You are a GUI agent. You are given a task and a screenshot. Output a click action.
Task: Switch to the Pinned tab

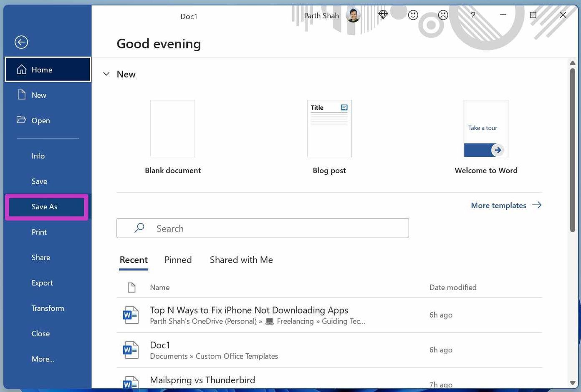click(178, 260)
